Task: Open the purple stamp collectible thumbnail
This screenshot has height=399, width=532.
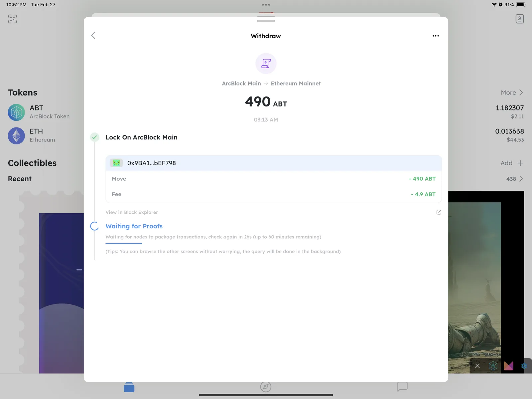Action: pyautogui.click(x=52, y=282)
